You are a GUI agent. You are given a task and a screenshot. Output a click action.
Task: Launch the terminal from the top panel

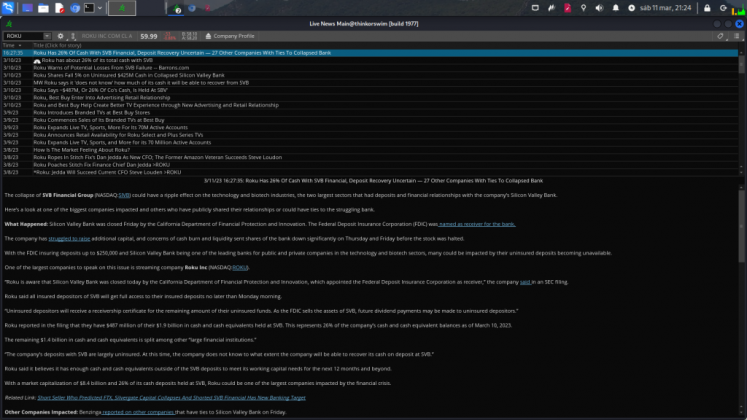pos(89,8)
